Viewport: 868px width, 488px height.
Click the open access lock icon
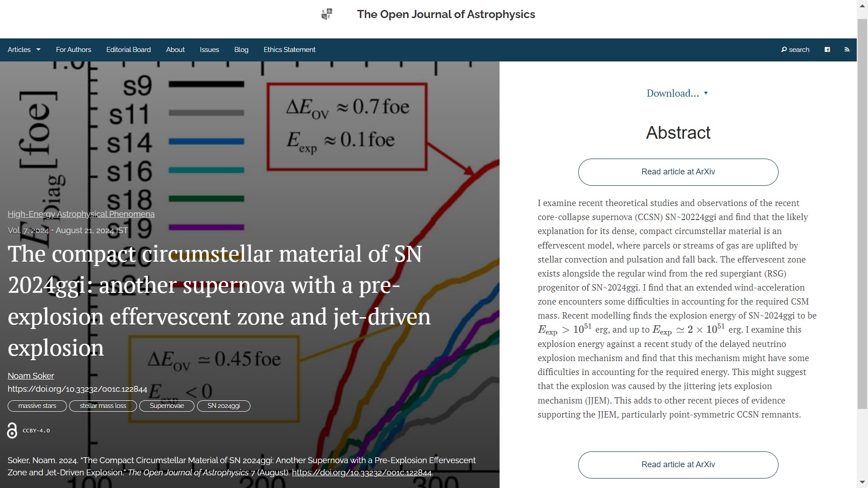tap(12, 431)
